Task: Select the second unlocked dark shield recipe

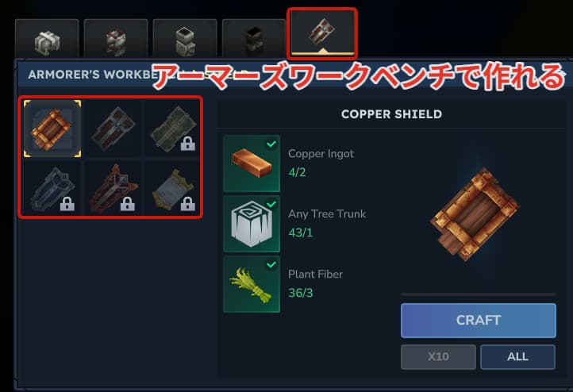Action: [x=113, y=129]
